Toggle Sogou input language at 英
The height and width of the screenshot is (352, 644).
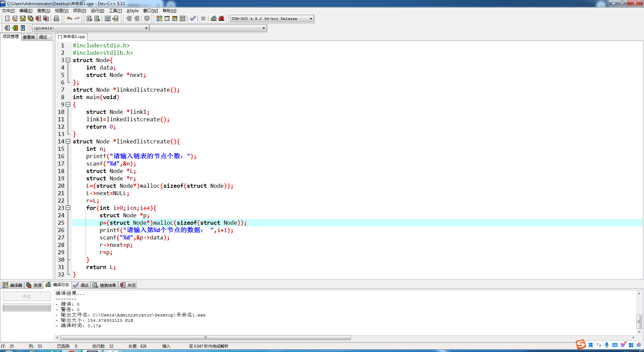tap(591, 345)
